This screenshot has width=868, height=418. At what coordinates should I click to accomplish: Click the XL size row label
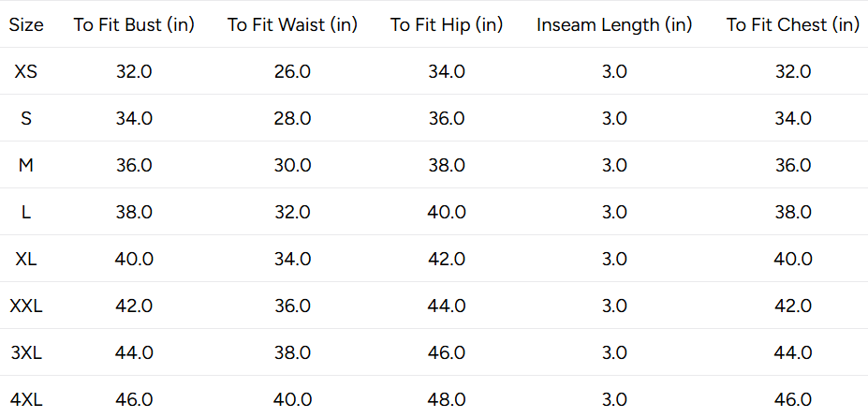click(26, 259)
